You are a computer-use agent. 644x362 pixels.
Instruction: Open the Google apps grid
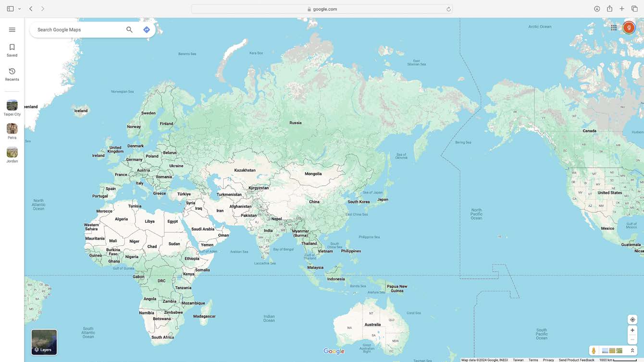point(614,28)
